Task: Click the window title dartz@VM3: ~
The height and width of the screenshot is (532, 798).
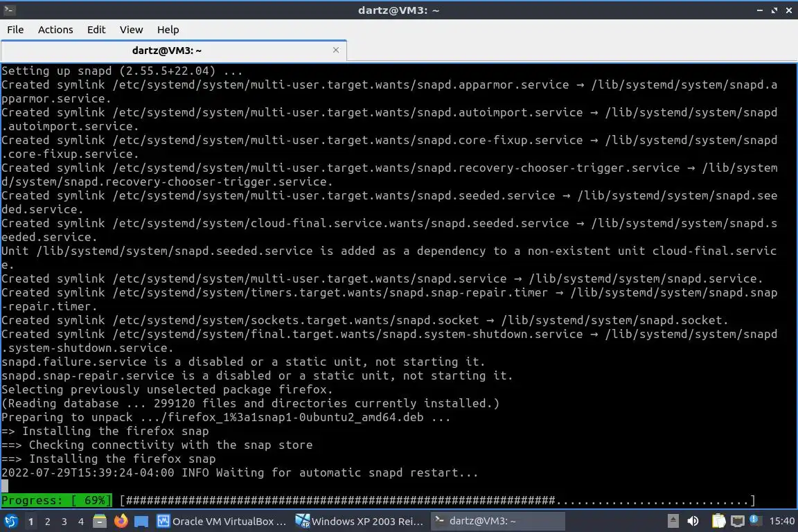Action: (x=398, y=10)
